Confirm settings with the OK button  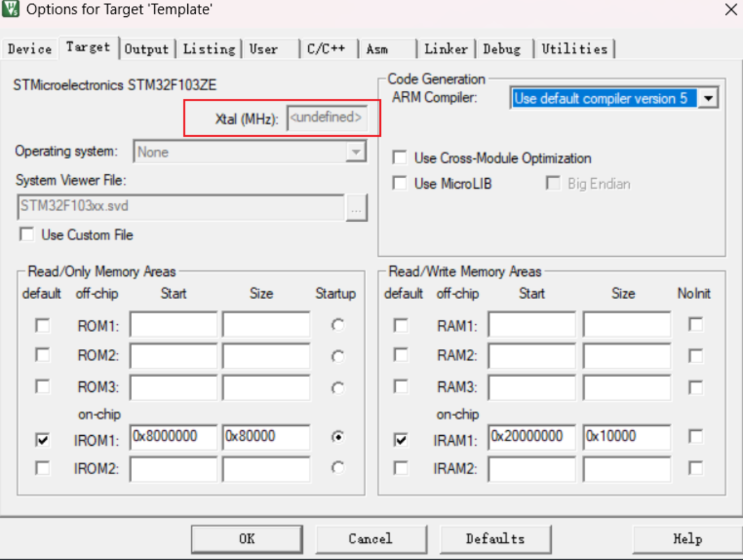point(247,539)
